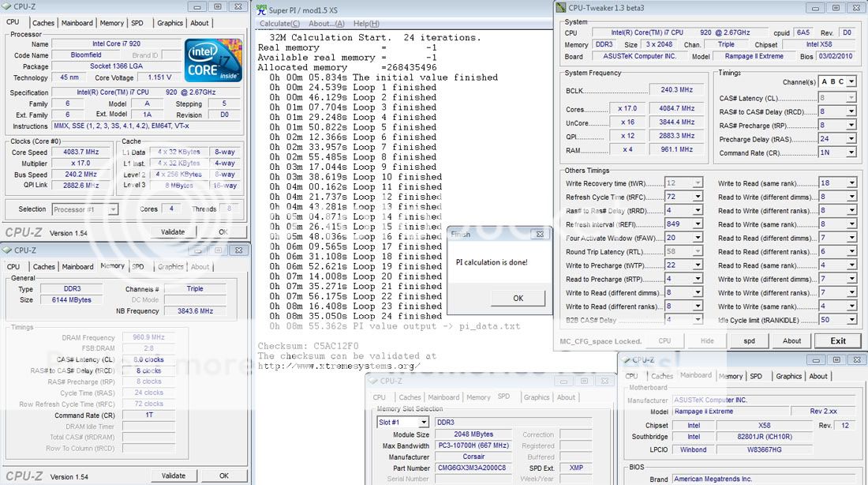Select SPD tab in CPU-Z Mainboard window
The image size is (868, 485).
756,376
